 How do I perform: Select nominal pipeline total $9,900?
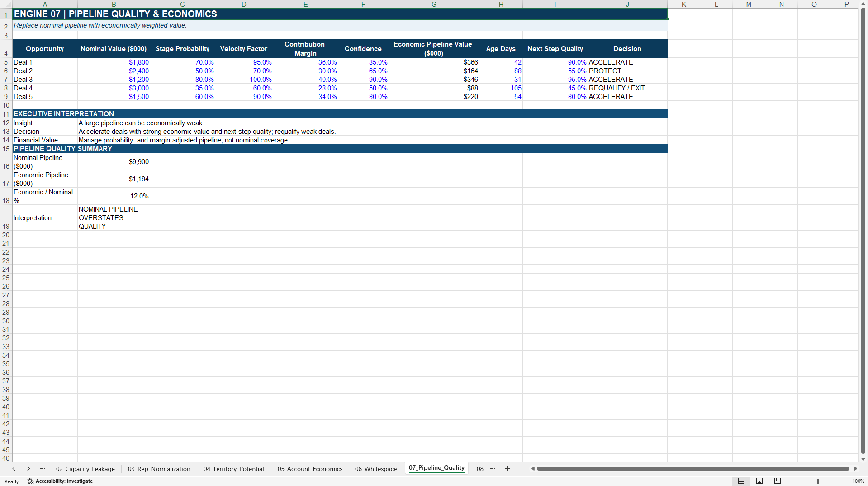pos(114,162)
